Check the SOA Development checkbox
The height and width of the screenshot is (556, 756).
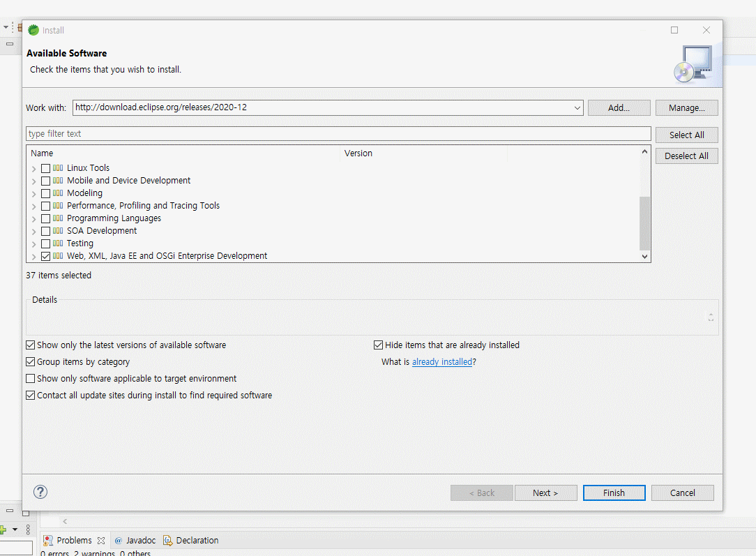click(x=46, y=231)
